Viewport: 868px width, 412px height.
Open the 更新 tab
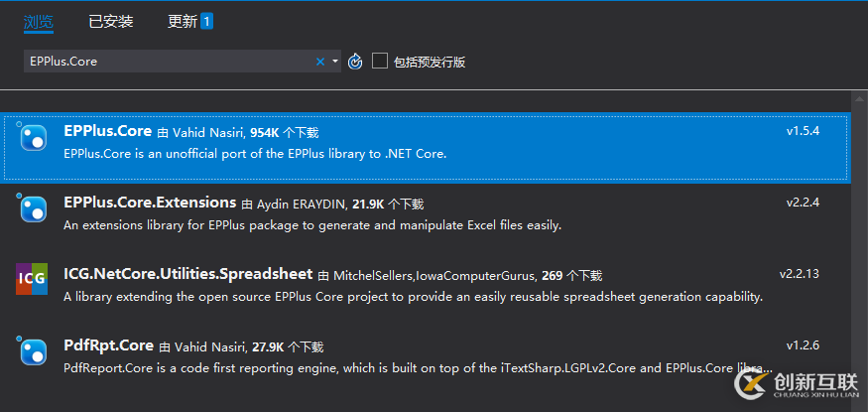click(x=183, y=22)
